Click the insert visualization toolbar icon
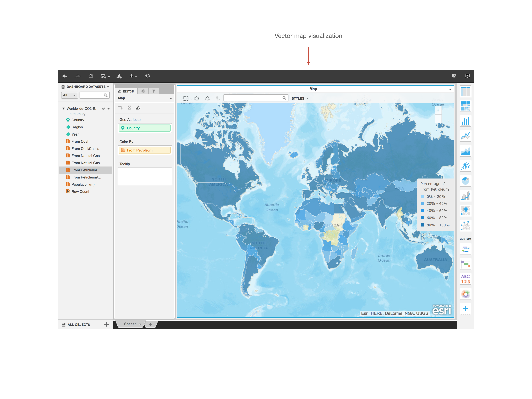Image resolution: width=532 pixels, height=399 pixels. point(119,76)
